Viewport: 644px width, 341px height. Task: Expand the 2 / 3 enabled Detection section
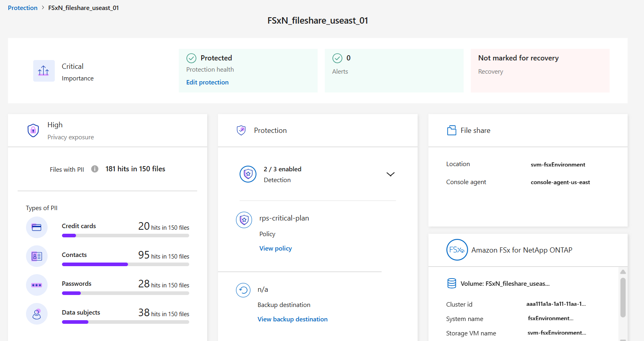tap(390, 174)
